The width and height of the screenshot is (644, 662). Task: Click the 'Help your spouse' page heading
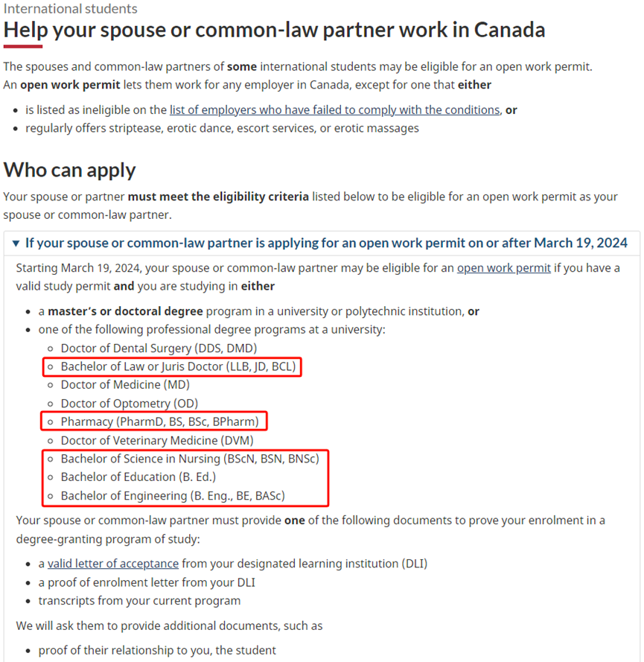(275, 30)
